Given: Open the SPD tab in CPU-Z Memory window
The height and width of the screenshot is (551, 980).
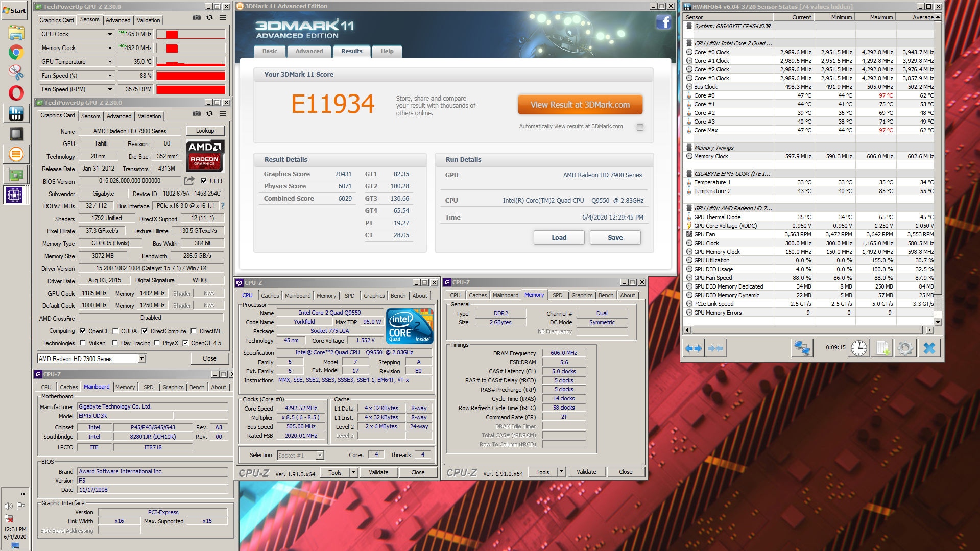Looking at the screenshot, I should (558, 295).
